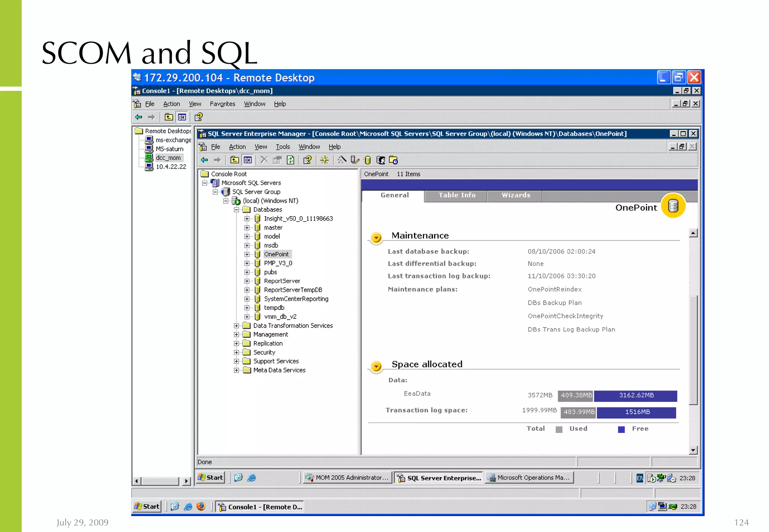This screenshot has width=769, height=532.
Task: Switch to the Table Info tab
Action: pyautogui.click(x=456, y=195)
